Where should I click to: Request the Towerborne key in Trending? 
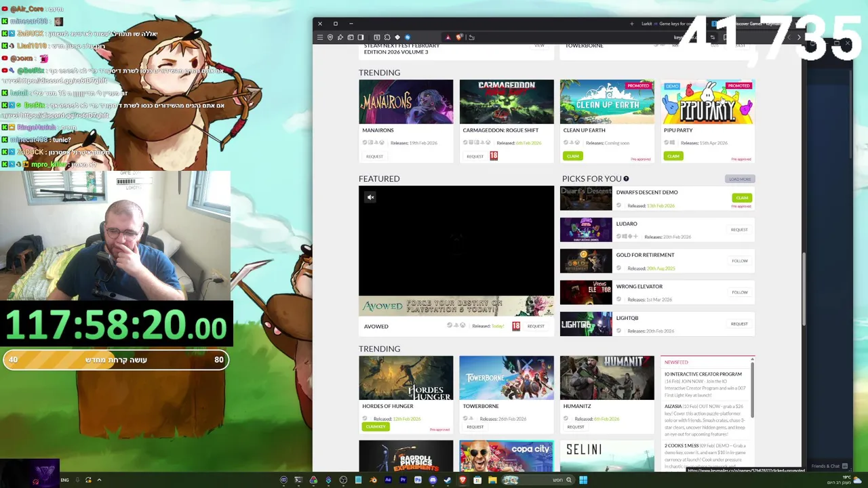click(475, 427)
